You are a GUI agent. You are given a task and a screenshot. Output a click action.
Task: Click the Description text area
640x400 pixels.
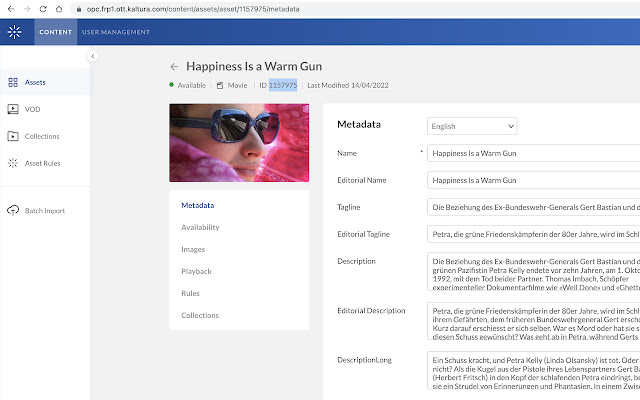[x=533, y=271]
